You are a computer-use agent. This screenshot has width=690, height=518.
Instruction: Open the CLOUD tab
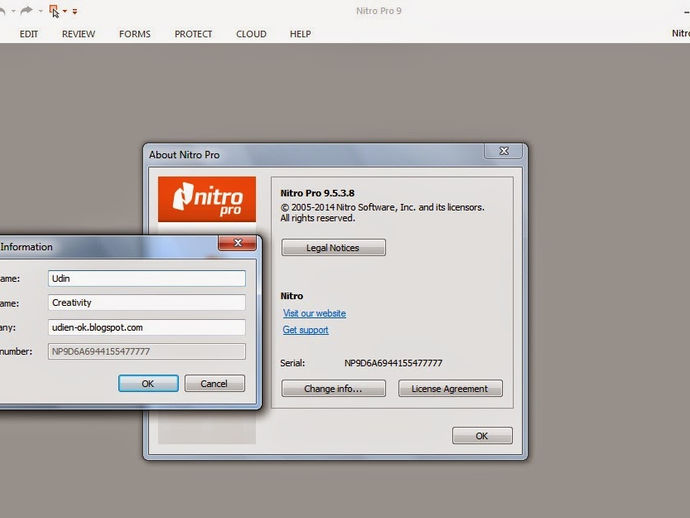[251, 34]
